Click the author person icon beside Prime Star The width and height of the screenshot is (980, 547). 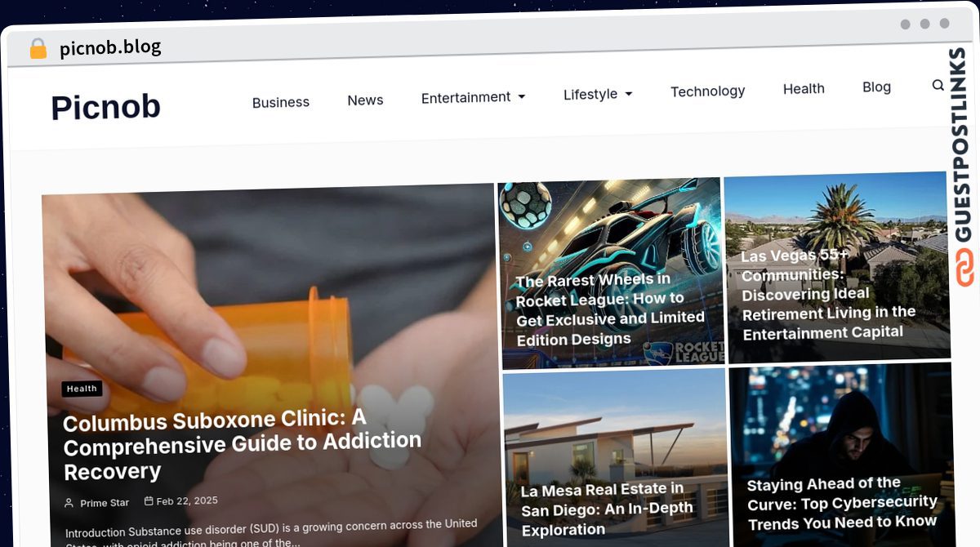coord(69,504)
